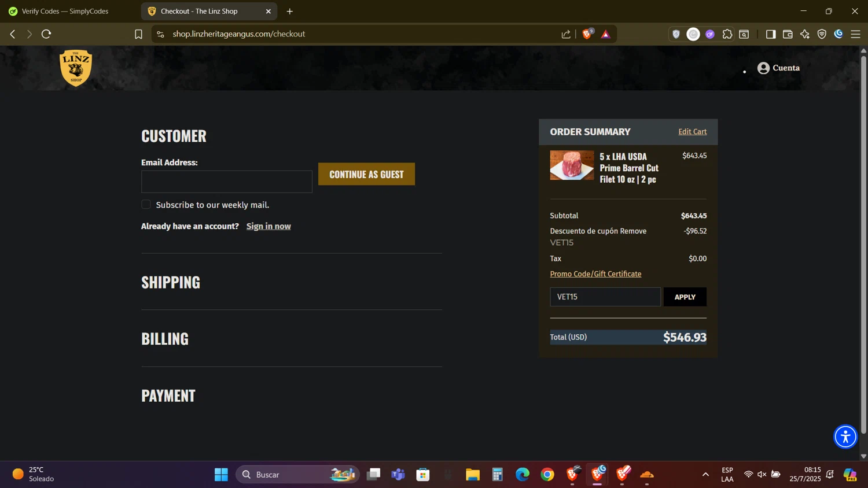Click the purple link extension icon
Screen dimensions: 868x488
click(x=710, y=34)
